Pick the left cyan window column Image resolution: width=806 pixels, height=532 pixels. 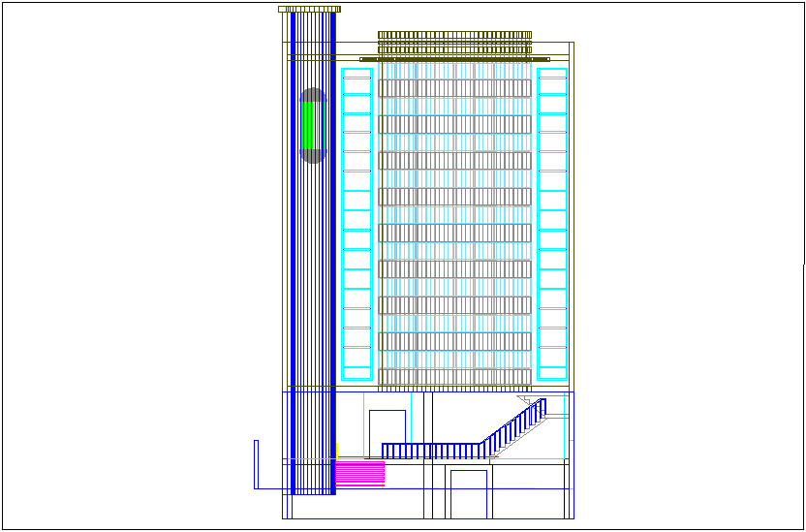(x=356, y=224)
